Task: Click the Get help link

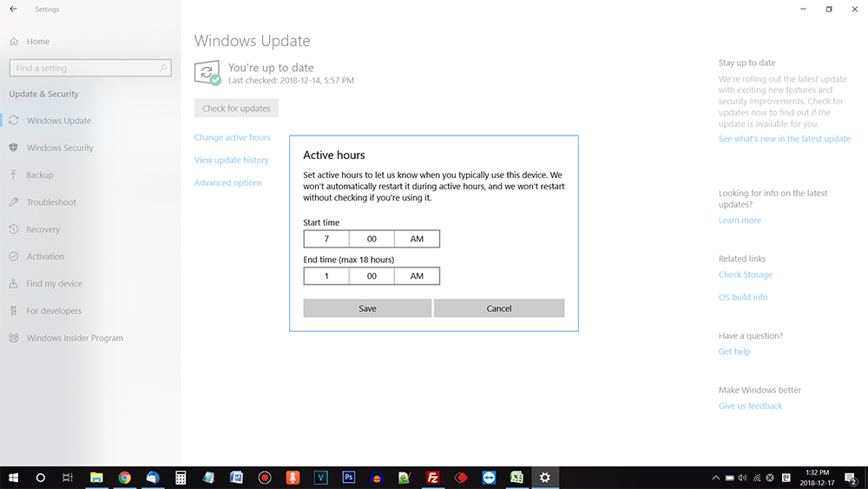Action: 734,352
